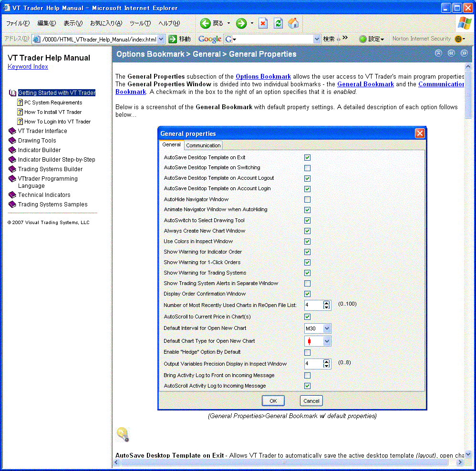Screen dimensions: 476x471
Task: Click the book icon beside Drawing Tools
Action: pos(12,140)
